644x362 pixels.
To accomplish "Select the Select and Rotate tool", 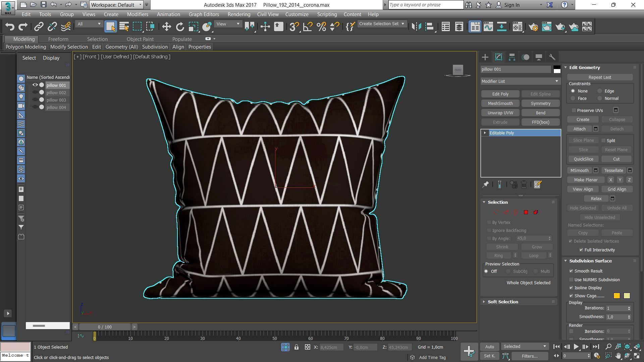I will pyautogui.click(x=180, y=26).
